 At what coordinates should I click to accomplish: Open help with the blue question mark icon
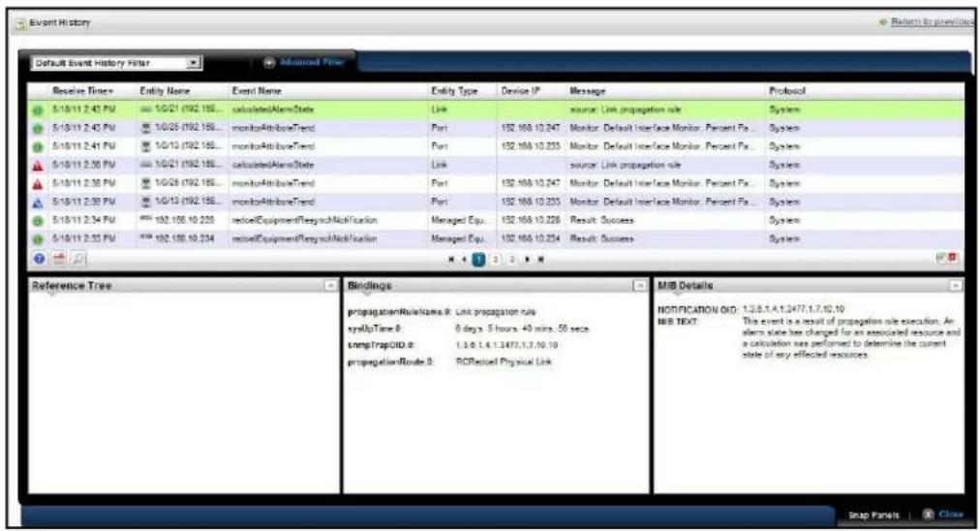click(40, 259)
